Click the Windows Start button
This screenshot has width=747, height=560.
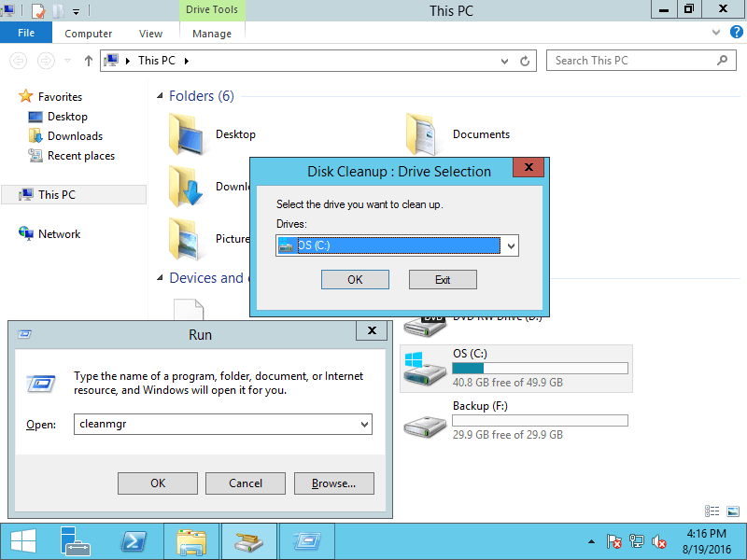(23, 541)
